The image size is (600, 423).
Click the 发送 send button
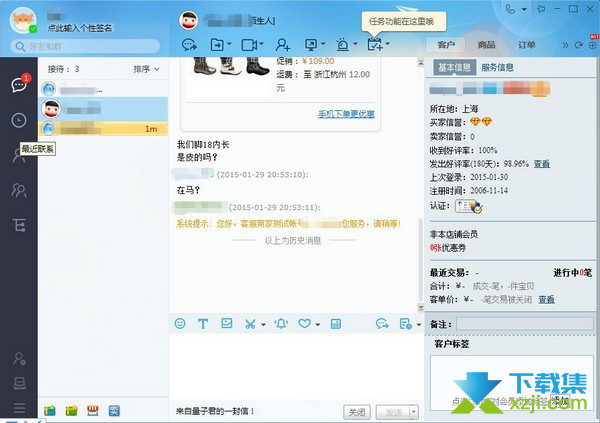tap(393, 412)
